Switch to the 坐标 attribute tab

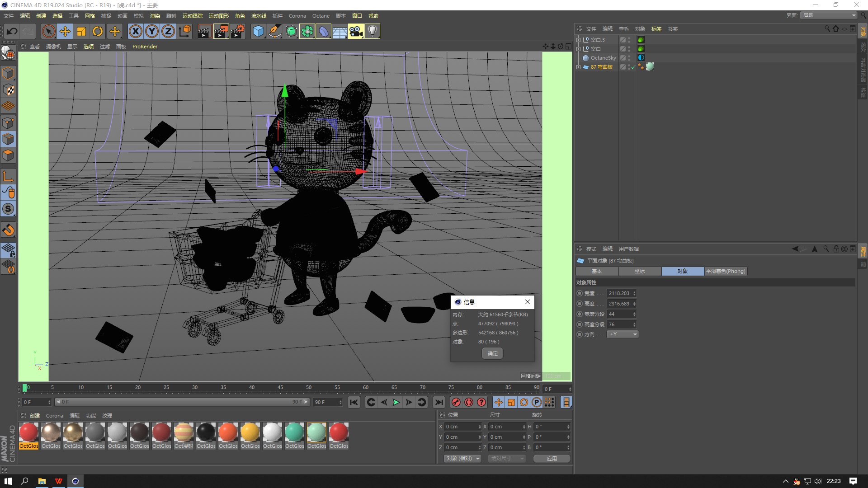point(640,271)
